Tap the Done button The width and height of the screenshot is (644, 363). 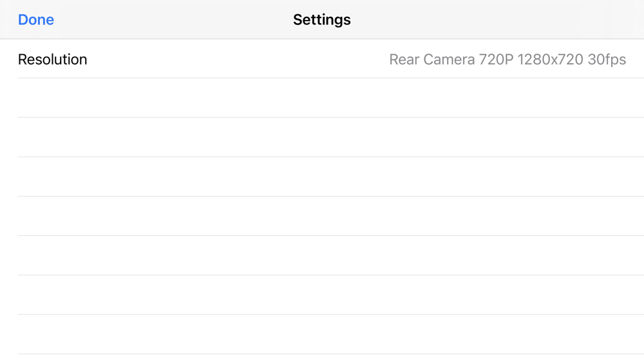coord(36,20)
